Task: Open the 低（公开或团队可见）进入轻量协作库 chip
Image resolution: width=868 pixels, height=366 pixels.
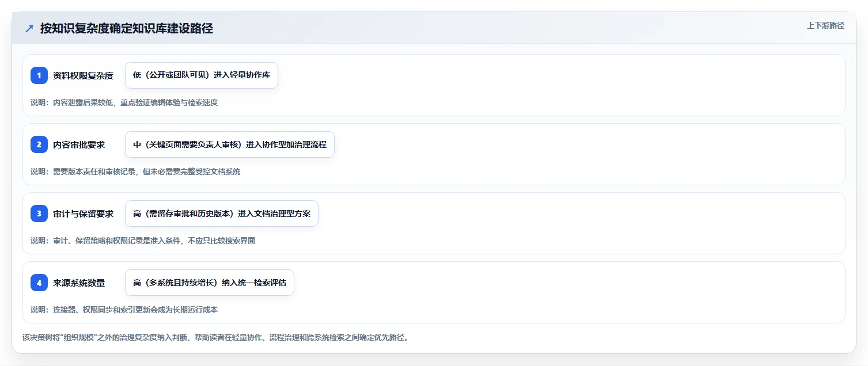Action: 202,75
